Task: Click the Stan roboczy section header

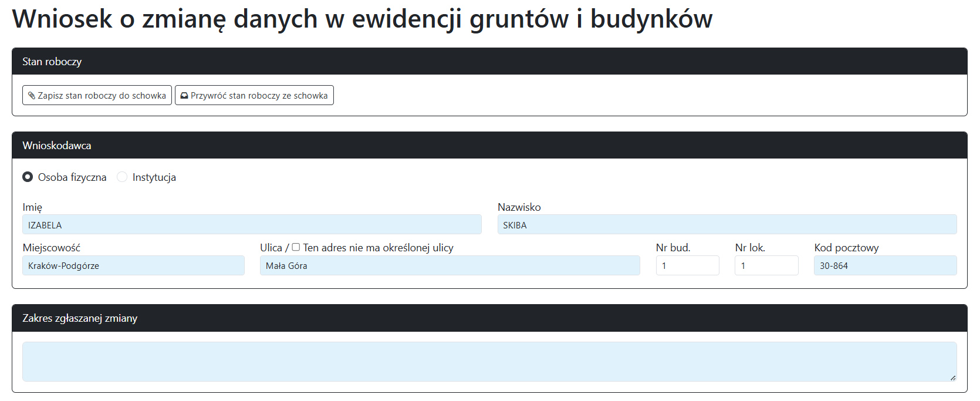Action: click(489, 62)
